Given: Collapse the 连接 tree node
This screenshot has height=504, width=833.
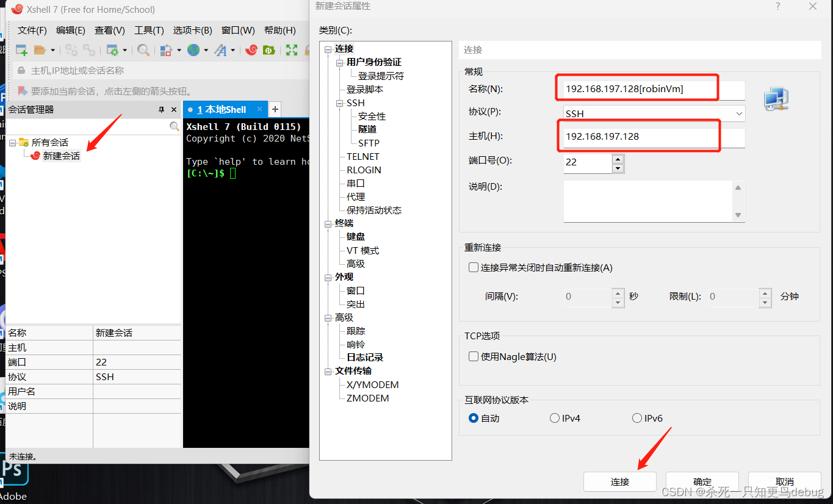Looking at the screenshot, I should (x=328, y=49).
